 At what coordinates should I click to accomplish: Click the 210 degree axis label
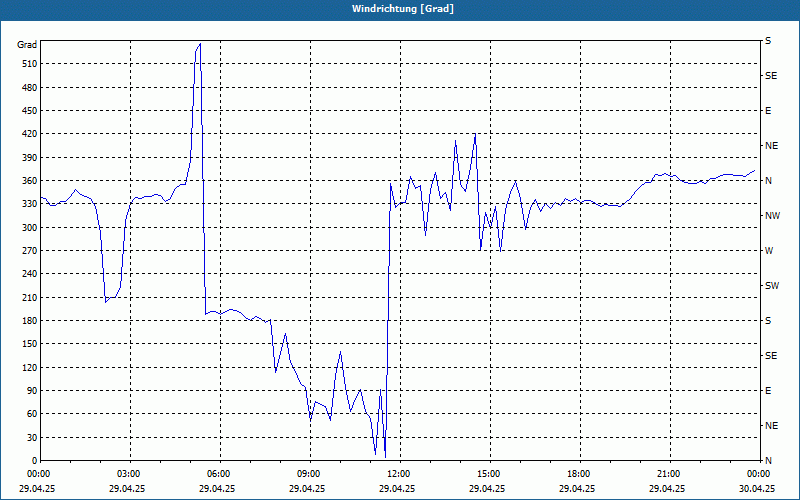[x=30, y=297]
